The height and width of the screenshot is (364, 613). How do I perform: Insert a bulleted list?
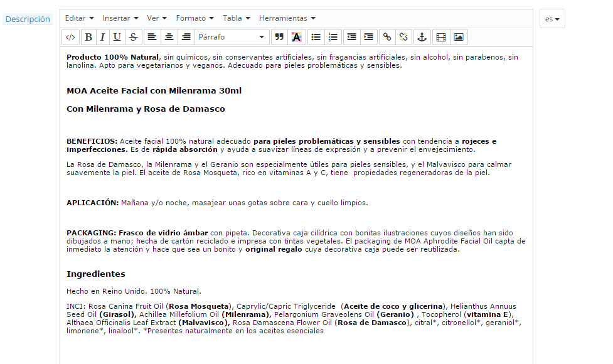tap(316, 37)
